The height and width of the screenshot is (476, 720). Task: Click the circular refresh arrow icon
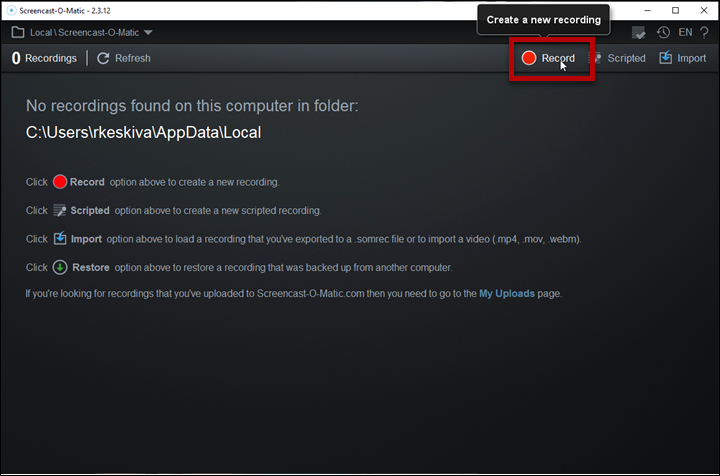pos(103,58)
